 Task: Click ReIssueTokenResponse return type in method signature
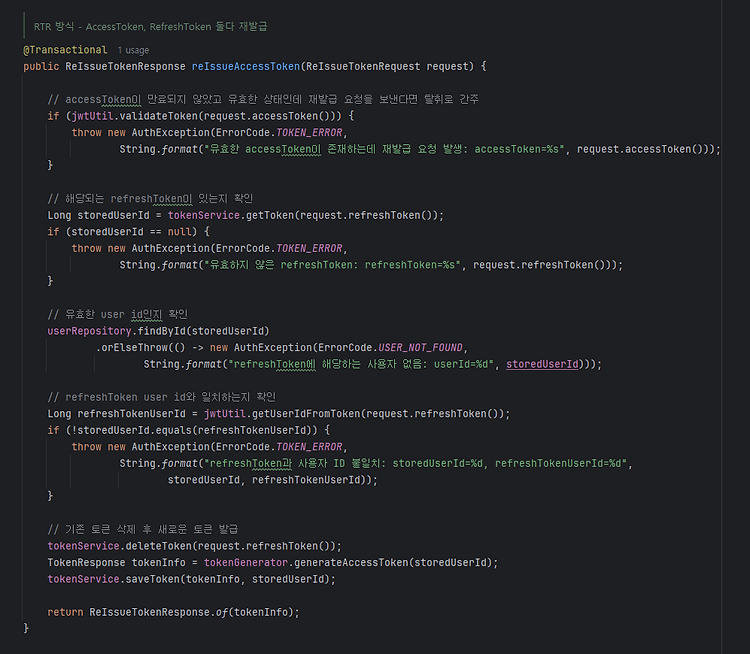(125, 67)
